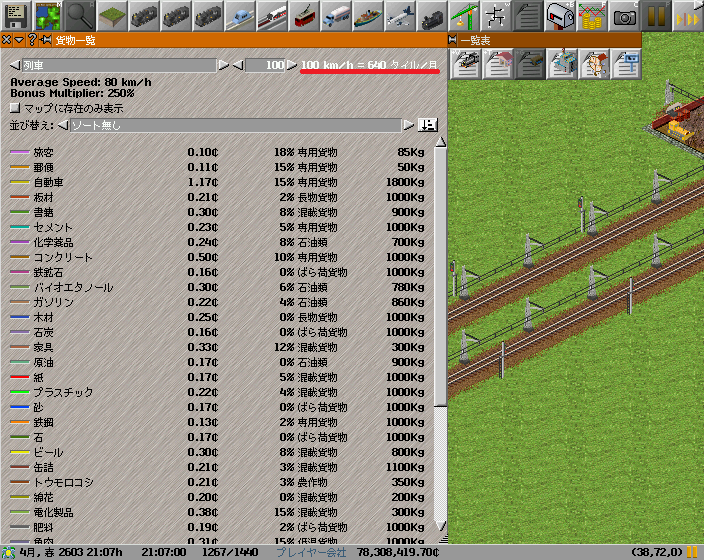The width and height of the screenshot is (704, 560).
Task: Open the ship harbour tools
Action: (x=368, y=16)
